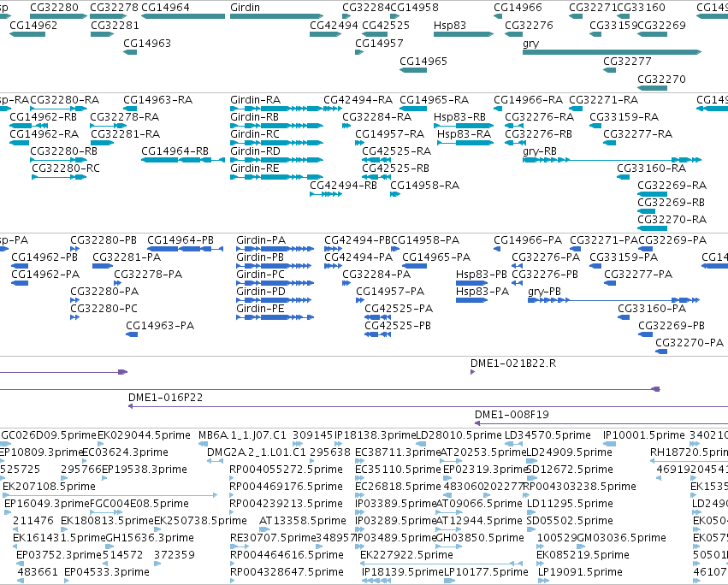Open EST EK227922.5prime

[406, 555]
